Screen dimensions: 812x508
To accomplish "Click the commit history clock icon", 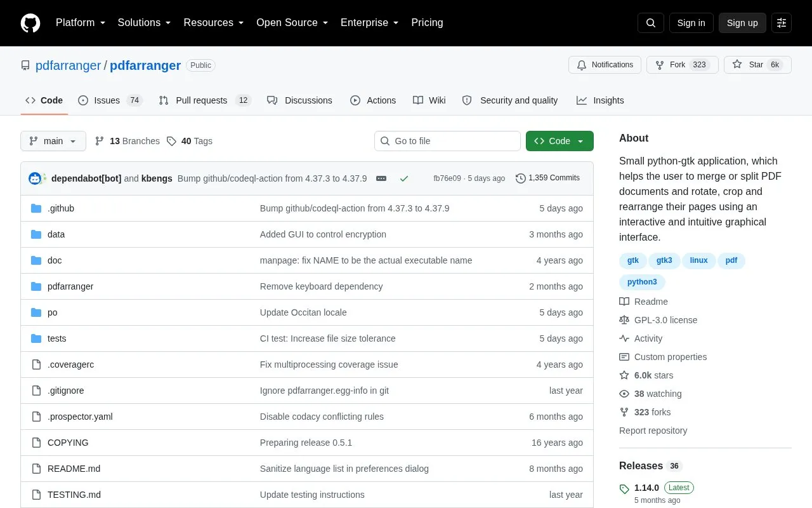I will point(521,178).
